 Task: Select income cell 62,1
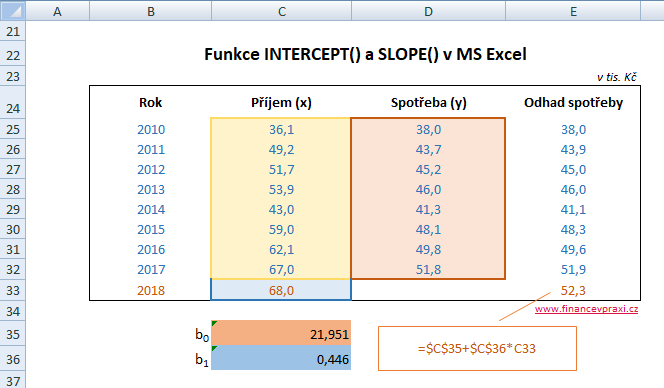(281, 249)
